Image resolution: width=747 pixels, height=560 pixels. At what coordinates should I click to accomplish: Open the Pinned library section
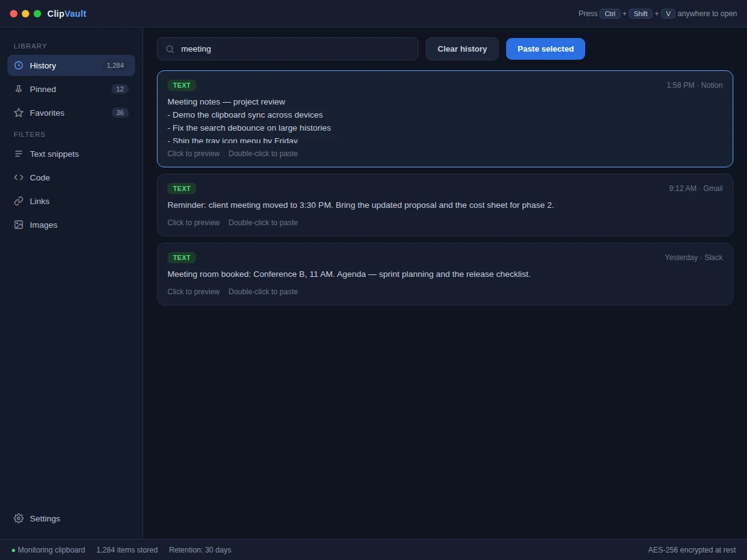(71, 89)
